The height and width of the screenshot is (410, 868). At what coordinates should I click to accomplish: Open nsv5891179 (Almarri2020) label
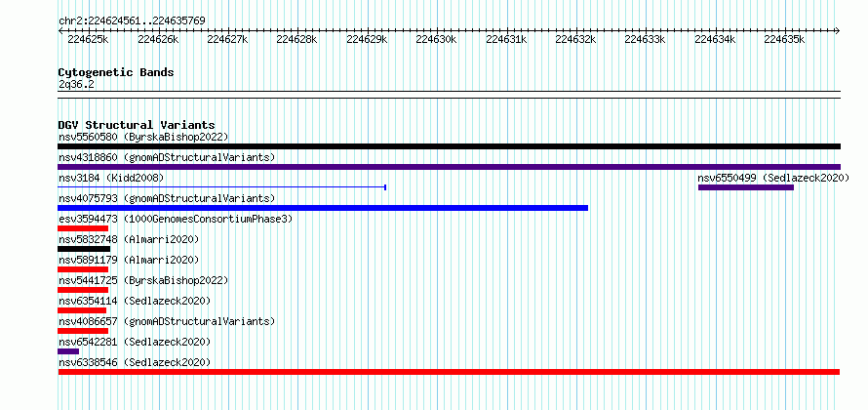click(129, 260)
